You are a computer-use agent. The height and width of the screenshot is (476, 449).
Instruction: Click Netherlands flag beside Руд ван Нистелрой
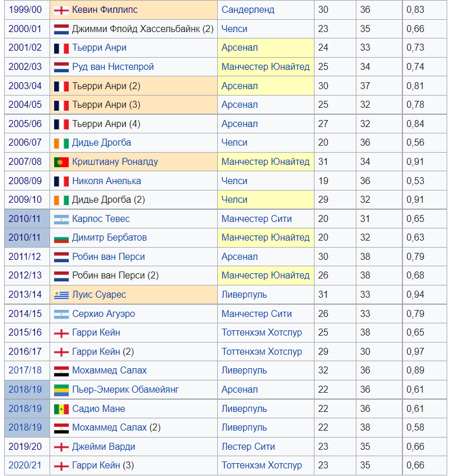[x=61, y=68]
